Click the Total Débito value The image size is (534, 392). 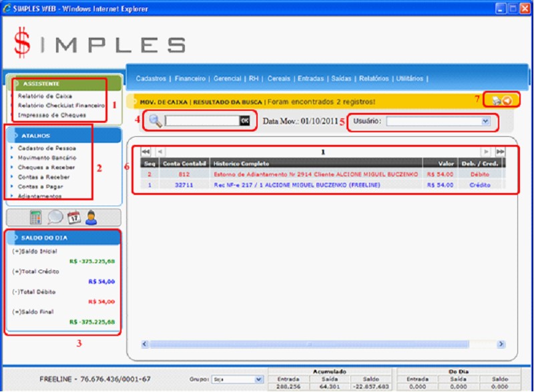(101, 301)
